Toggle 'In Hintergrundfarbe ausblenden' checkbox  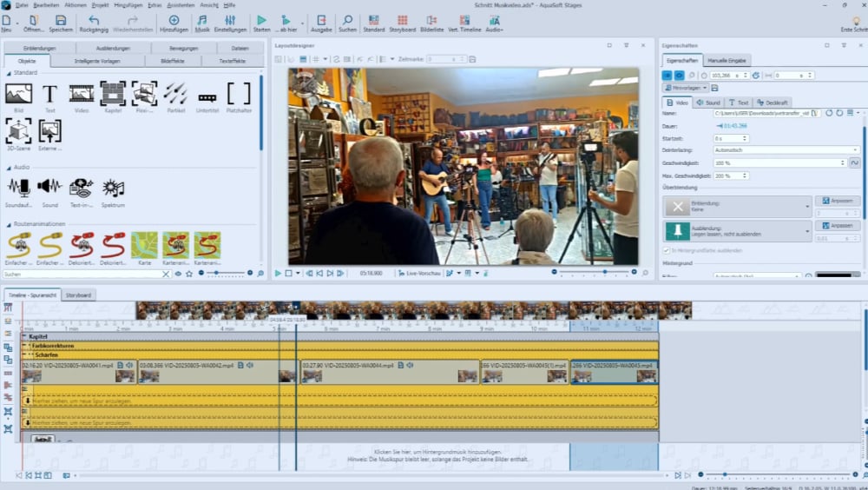tap(667, 250)
